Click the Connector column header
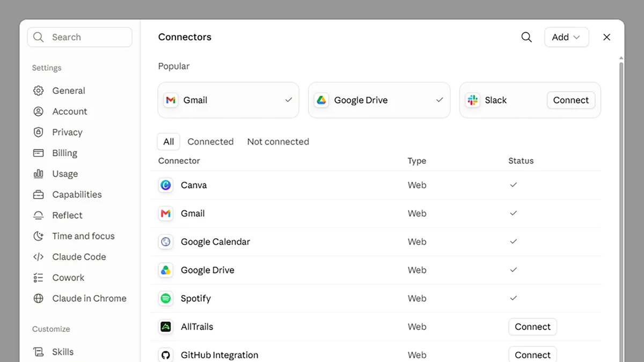 (179, 161)
